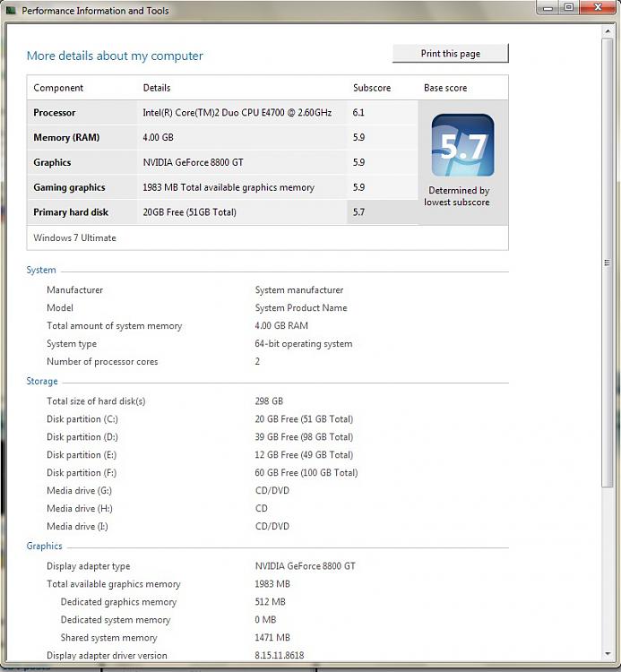Click the 39 GB Free (98 GB Total) value
The image size is (621, 672).
pos(304,437)
